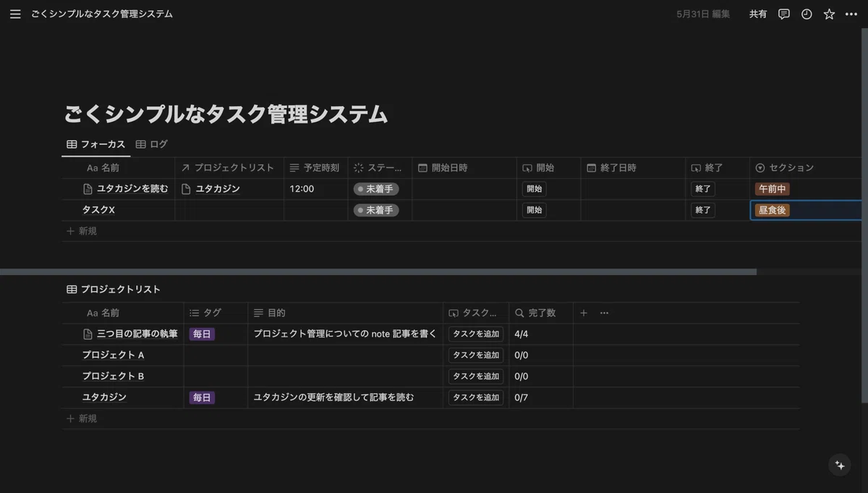Open the three-dot page options menu
The width and height of the screenshot is (868, 493).
[x=851, y=14]
